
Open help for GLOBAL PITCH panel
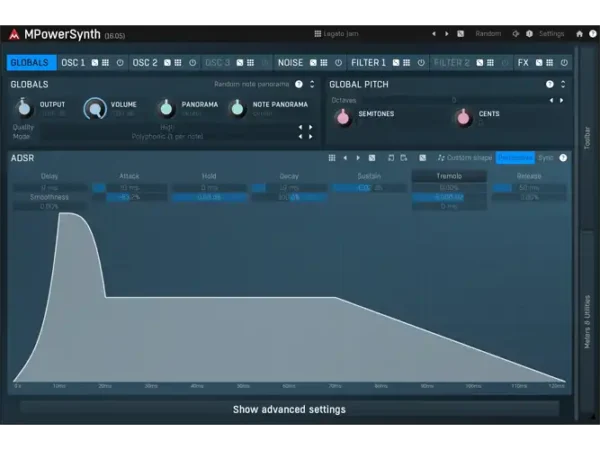tap(549, 84)
